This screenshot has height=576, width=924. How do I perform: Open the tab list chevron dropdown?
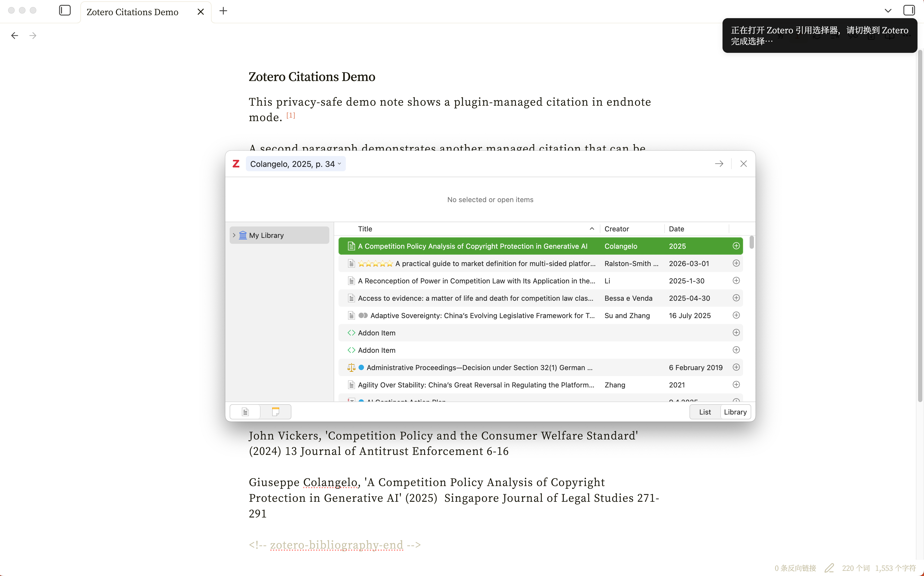[x=888, y=11]
